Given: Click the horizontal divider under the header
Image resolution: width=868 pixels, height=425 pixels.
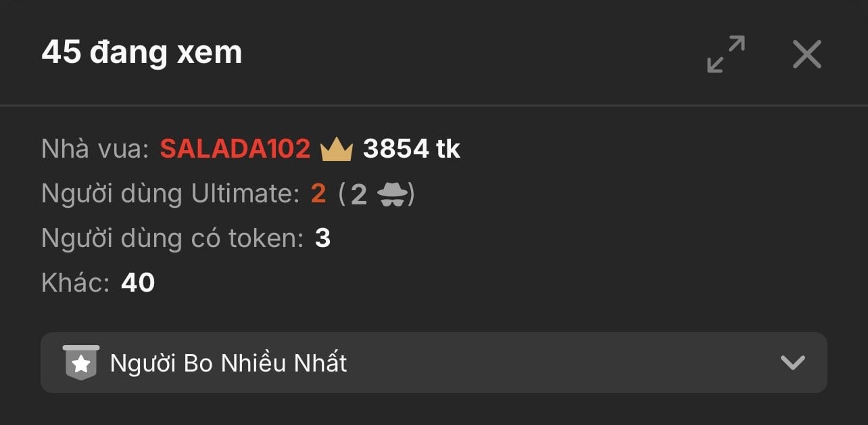Looking at the screenshot, I should (x=434, y=106).
